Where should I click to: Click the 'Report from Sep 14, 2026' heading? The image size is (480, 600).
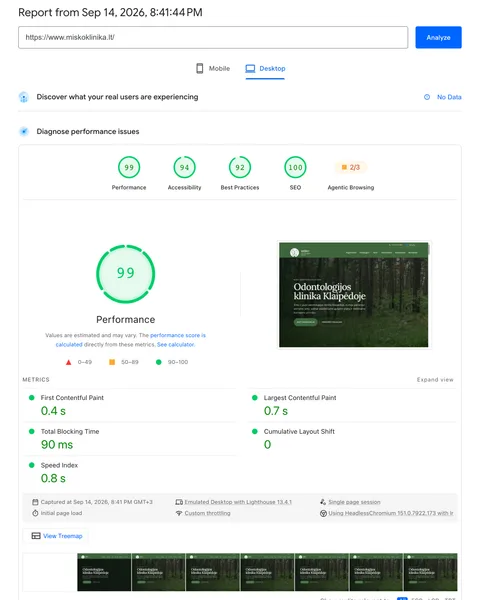(x=110, y=13)
